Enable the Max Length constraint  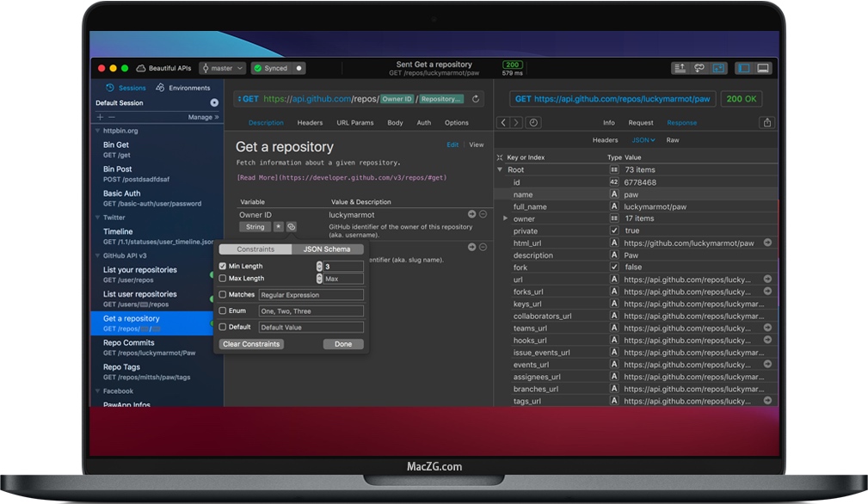click(x=223, y=279)
